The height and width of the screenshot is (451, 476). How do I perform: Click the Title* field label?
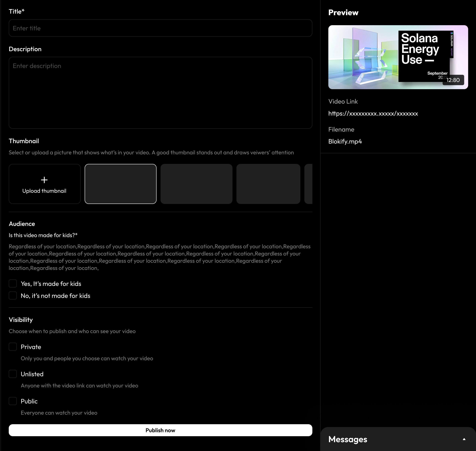click(17, 12)
